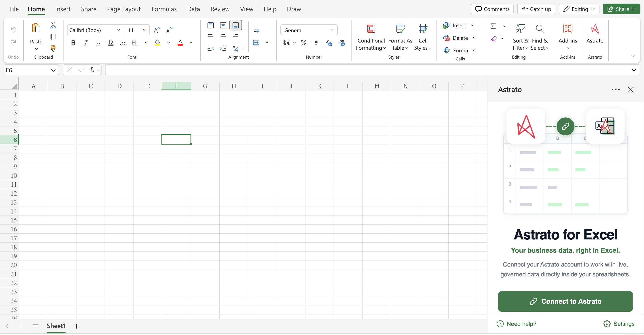
Task: Toggle Wrap Text
Action: point(256,30)
